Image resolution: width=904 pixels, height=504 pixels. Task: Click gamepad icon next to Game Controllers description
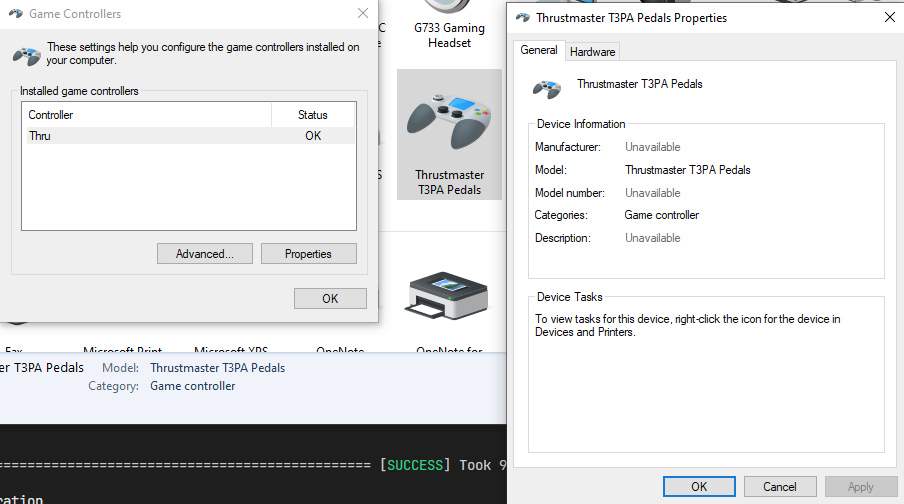point(26,55)
